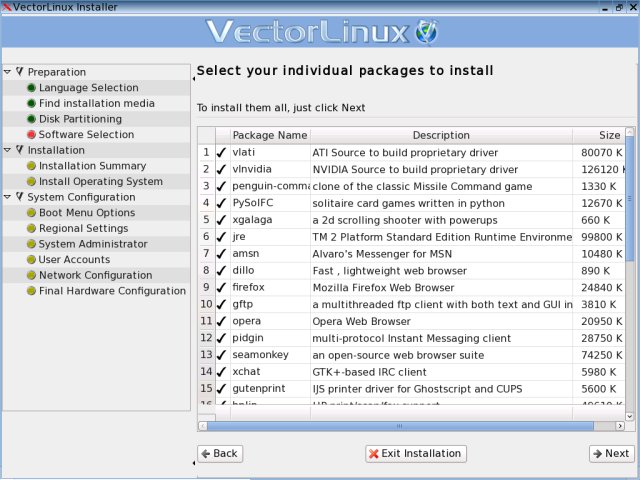This screenshot has width=640, height=480.
Task: Click 'Mozilla Firefox Web Browser' description
Action: (x=383, y=287)
